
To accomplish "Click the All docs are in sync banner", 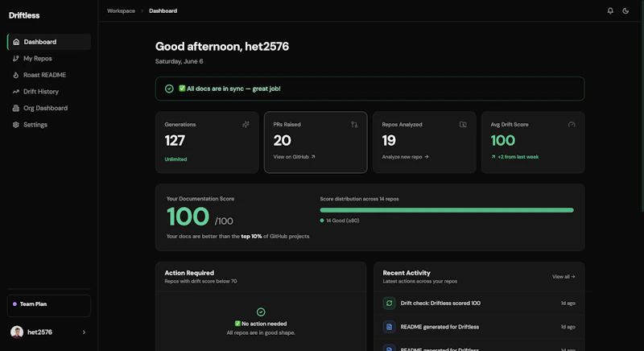I will pyautogui.click(x=370, y=89).
